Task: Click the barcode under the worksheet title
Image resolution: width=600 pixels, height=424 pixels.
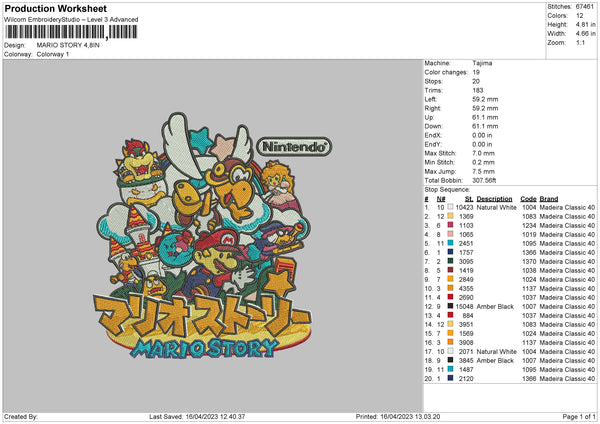Action: [x=71, y=32]
